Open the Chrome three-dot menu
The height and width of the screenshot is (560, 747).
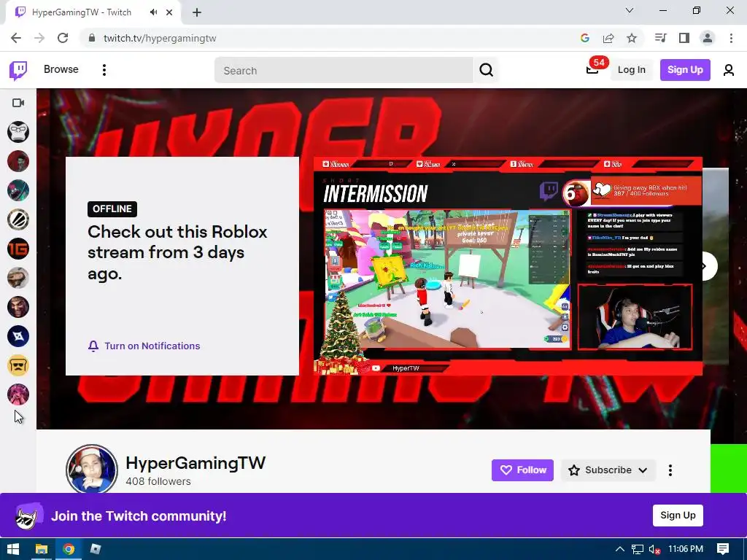[731, 38]
